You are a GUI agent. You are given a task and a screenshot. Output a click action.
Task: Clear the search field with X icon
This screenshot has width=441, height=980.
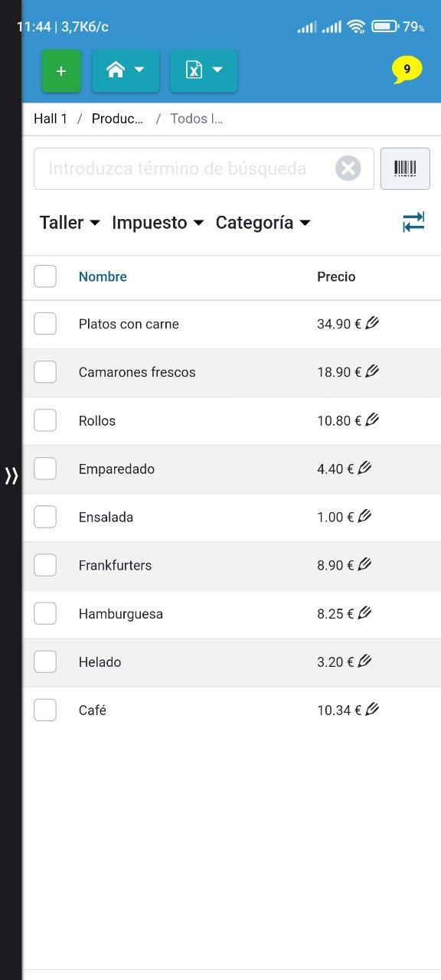tap(348, 168)
